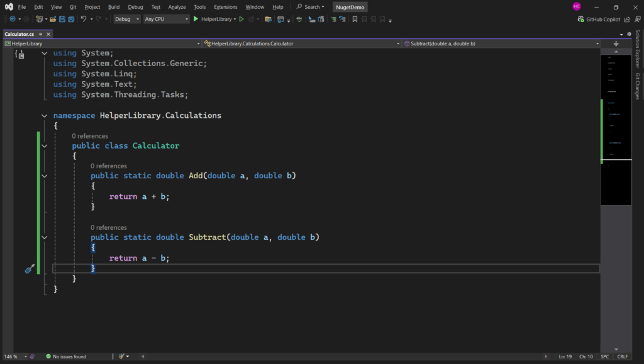Click the split editor plus icon
644x364 pixels.
click(616, 43)
